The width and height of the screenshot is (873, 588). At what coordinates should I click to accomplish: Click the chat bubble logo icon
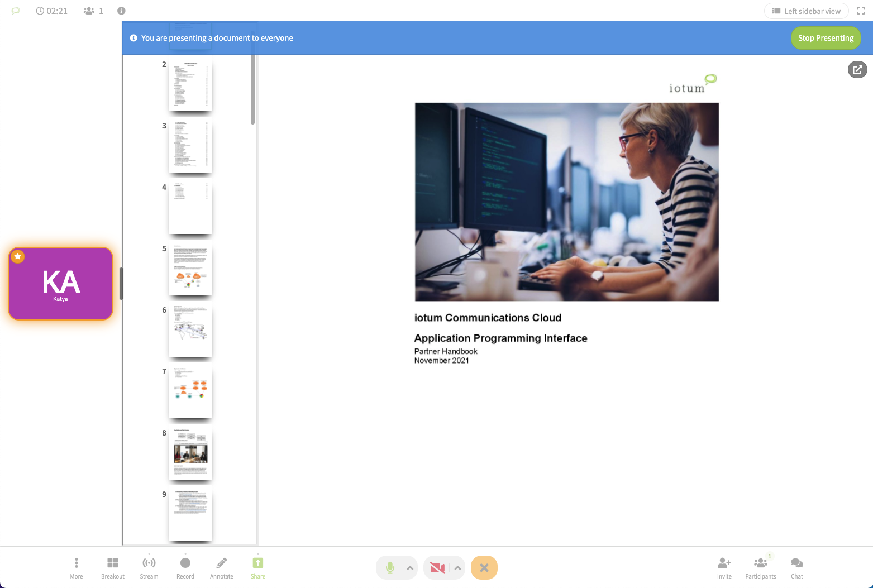point(16,11)
